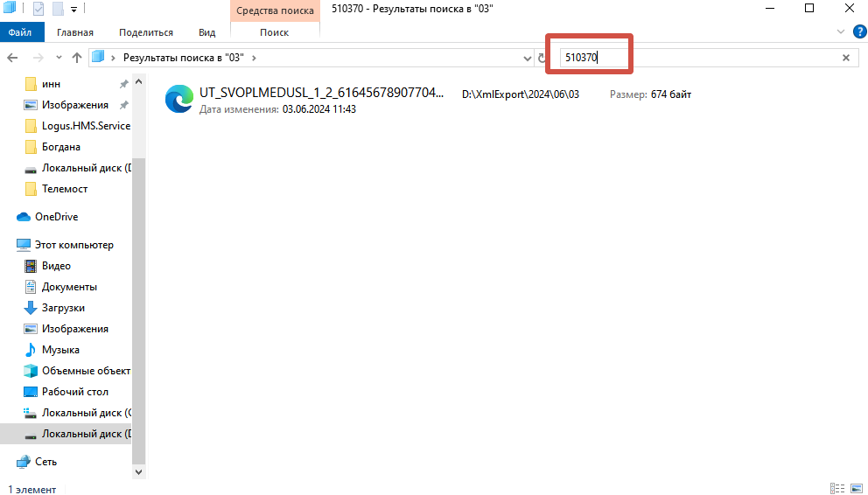Click the address bar location icon
Image resolution: width=868 pixels, height=495 pixels.
pyautogui.click(x=98, y=57)
